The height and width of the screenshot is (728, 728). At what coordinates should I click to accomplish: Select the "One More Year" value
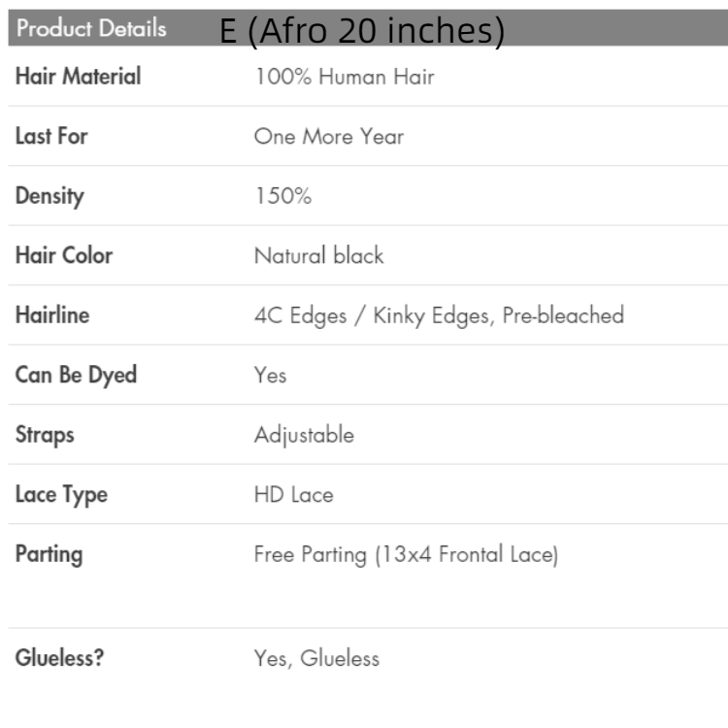tap(328, 137)
